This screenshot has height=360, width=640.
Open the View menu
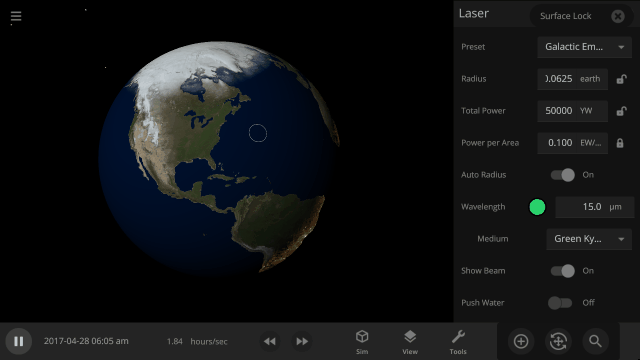point(410,342)
